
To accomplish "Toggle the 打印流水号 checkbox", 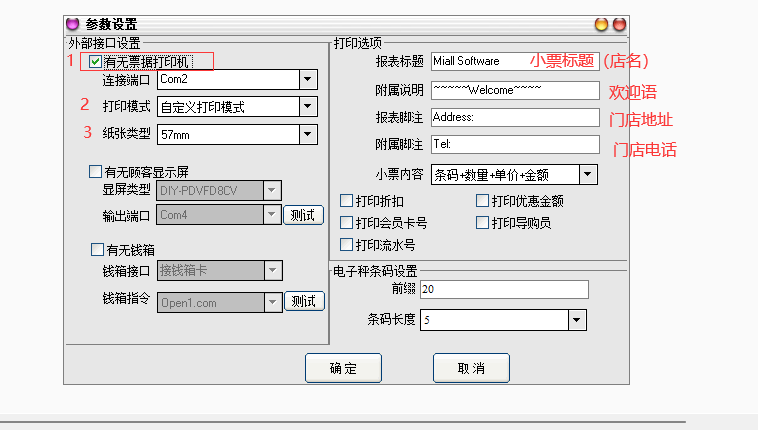I will coord(347,244).
